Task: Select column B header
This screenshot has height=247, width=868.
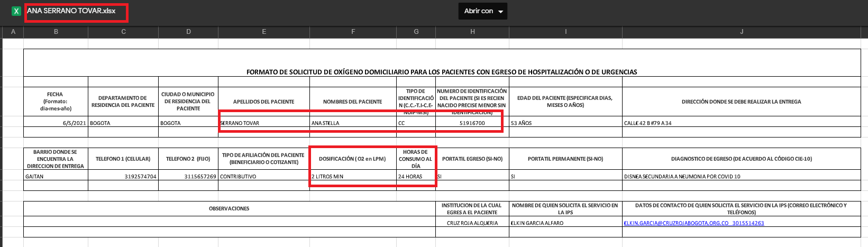Action: click(56, 32)
